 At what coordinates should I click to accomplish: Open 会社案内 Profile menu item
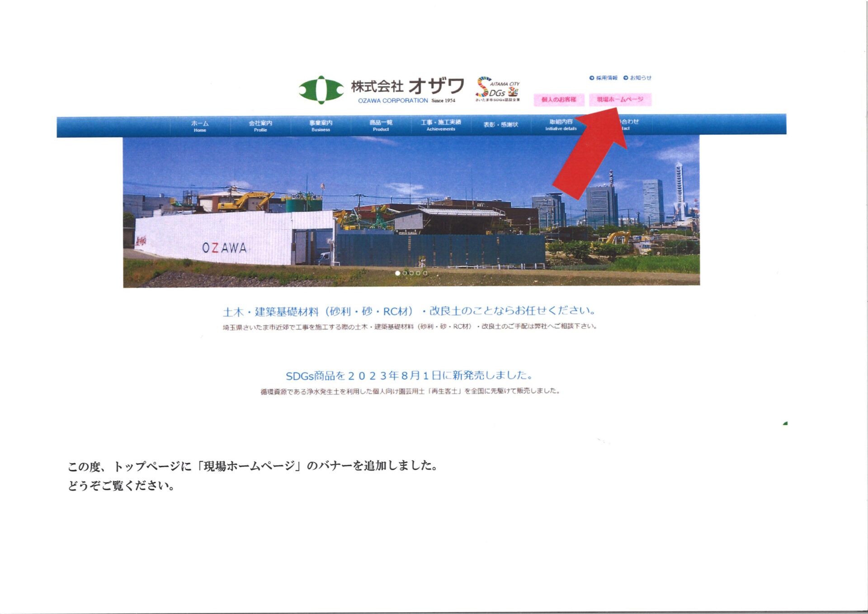tap(260, 126)
